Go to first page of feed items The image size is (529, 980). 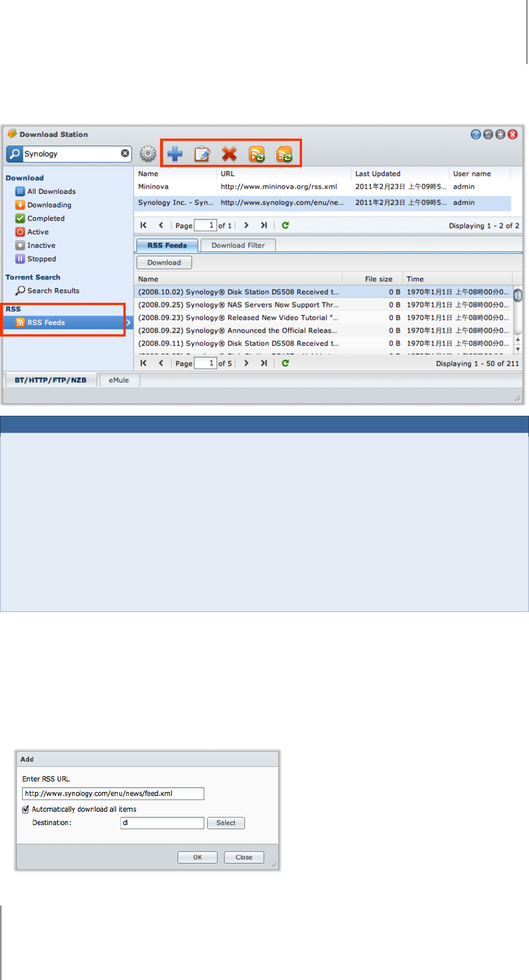(143, 363)
